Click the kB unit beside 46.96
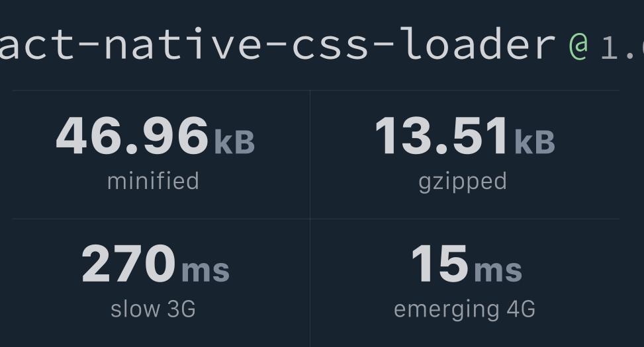Image resolution: width=644 pixels, height=347 pixels. tap(234, 142)
